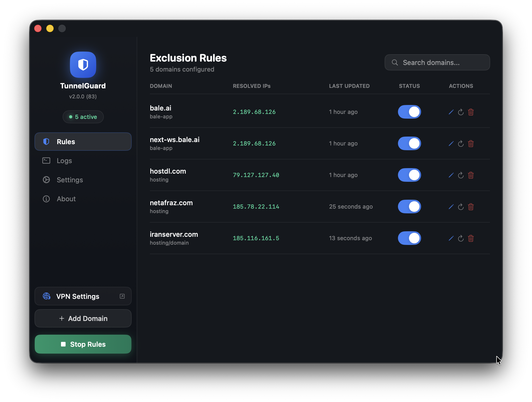Image resolution: width=532 pixels, height=402 pixels.
Task: Click the Add Domain button
Action: [x=83, y=318]
